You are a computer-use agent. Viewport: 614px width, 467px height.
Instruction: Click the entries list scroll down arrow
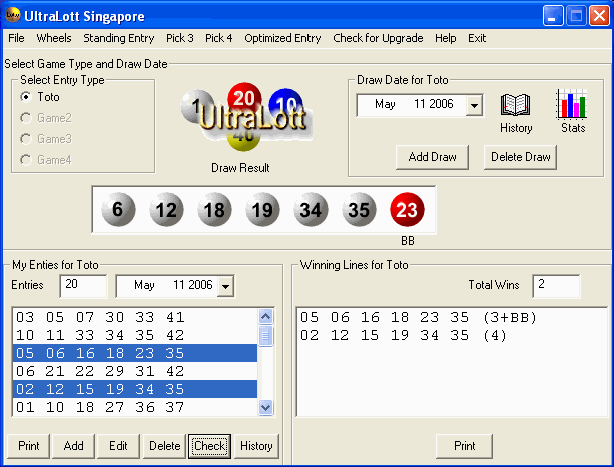pyautogui.click(x=265, y=407)
